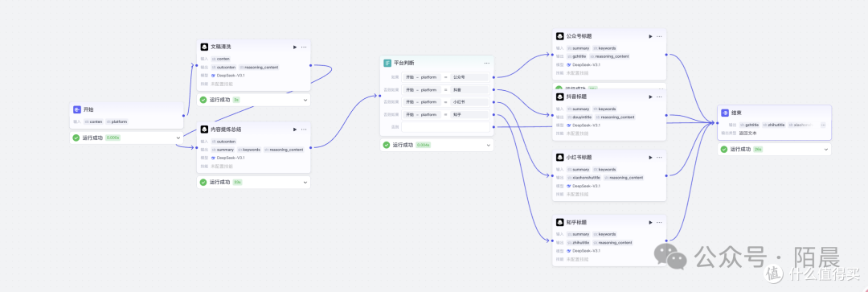
Task: Click the 小红书 condition value field
Action: (x=470, y=102)
